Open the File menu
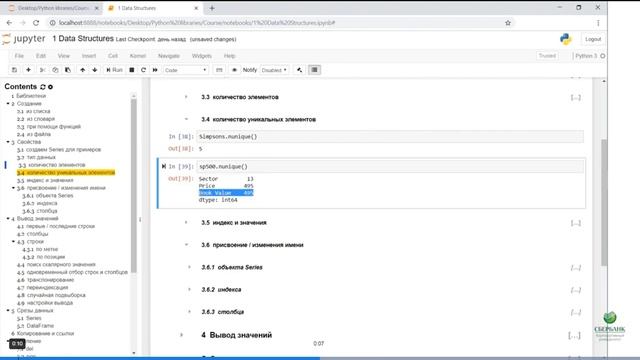This screenshot has height=360, width=640. pyautogui.click(x=19, y=56)
